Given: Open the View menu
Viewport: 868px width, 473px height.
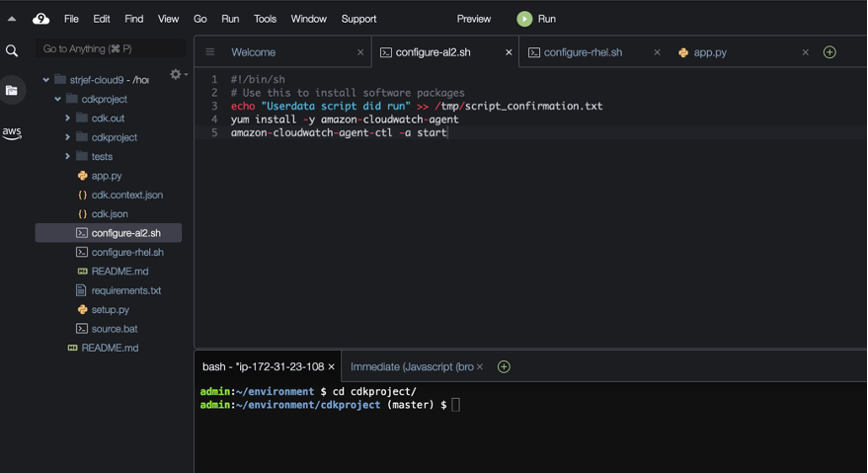Looking at the screenshot, I should point(168,19).
